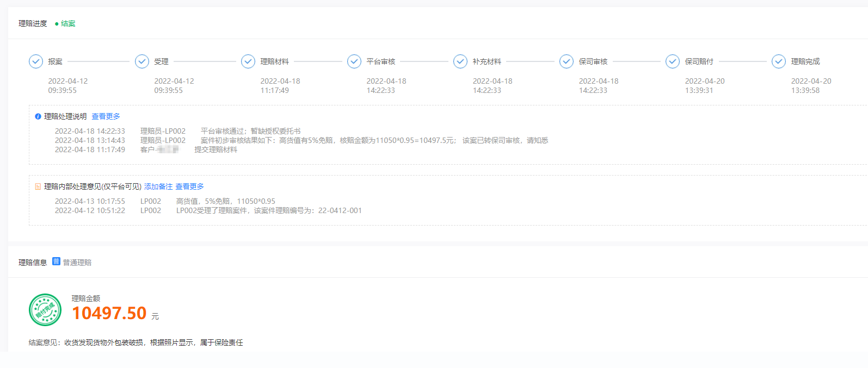The image size is (868, 368).
Task: Click the blue info icon beside 理赔处理说明
Action: [38, 116]
